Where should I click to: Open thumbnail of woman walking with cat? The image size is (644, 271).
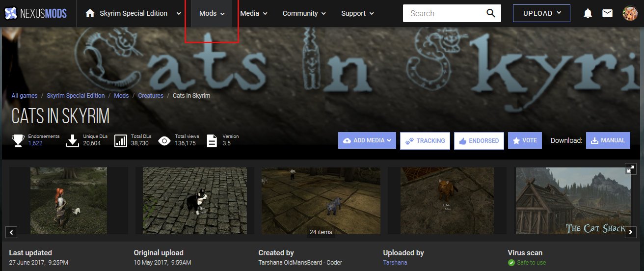[68, 200]
